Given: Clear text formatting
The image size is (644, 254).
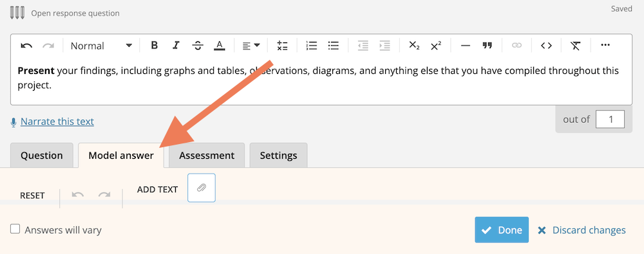Looking at the screenshot, I should [x=575, y=46].
